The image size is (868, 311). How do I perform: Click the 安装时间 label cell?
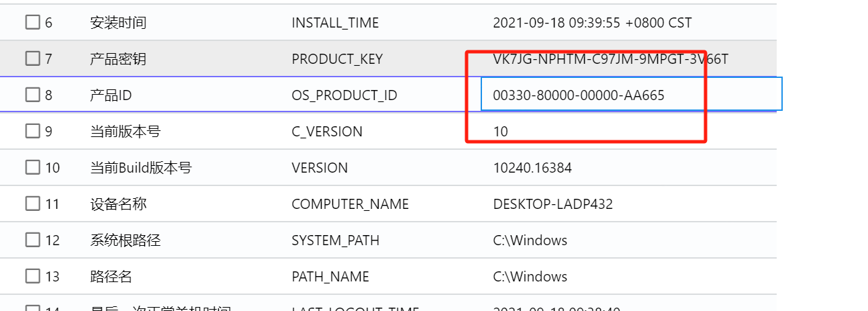118,23
